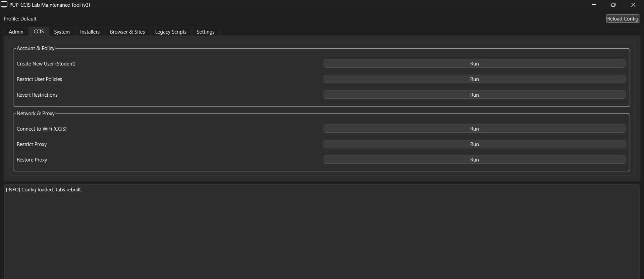Run Restrict User Policies

click(474, 79)
